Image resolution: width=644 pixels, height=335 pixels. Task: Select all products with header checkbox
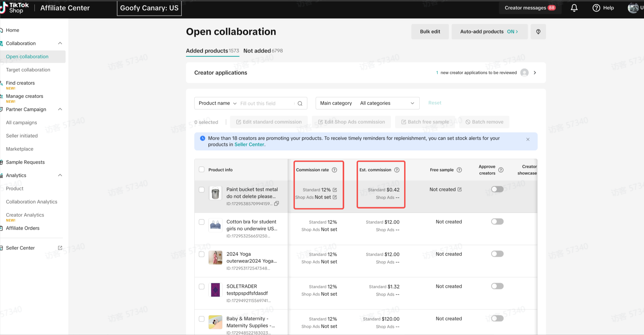click(x=202, y=170)
